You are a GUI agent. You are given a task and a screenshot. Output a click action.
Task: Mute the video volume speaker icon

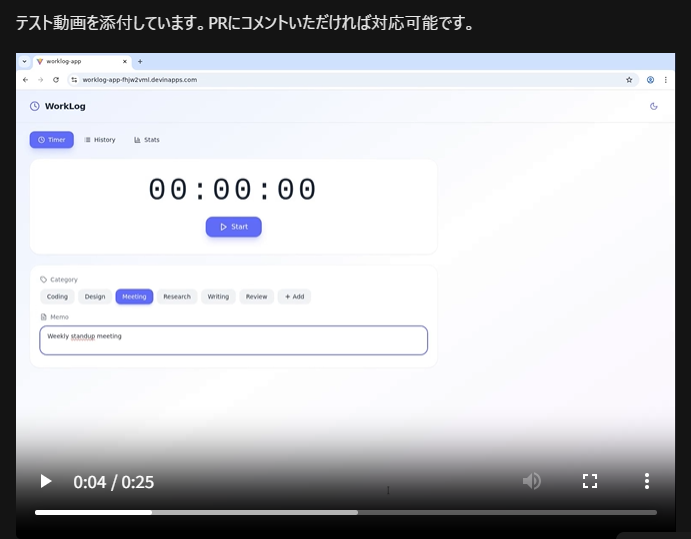click(532, 481)
